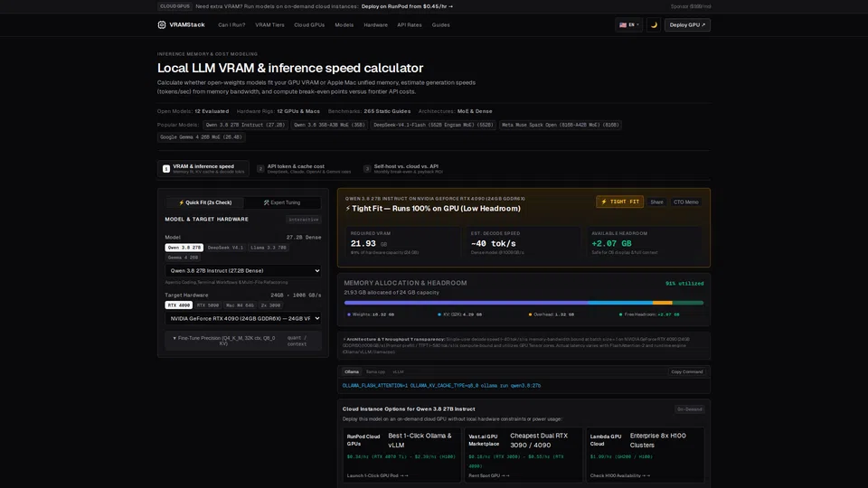Go to VRAM Tiers page
The image size is (868, 488).
pos(269,25)
